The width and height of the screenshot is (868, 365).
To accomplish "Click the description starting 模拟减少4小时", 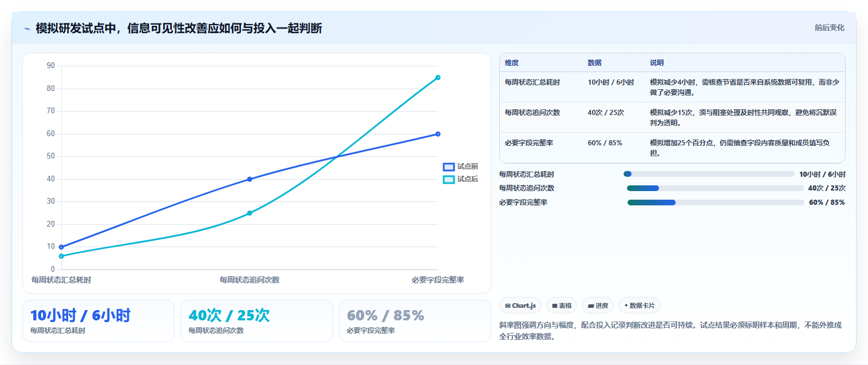I will click(744, 87).
